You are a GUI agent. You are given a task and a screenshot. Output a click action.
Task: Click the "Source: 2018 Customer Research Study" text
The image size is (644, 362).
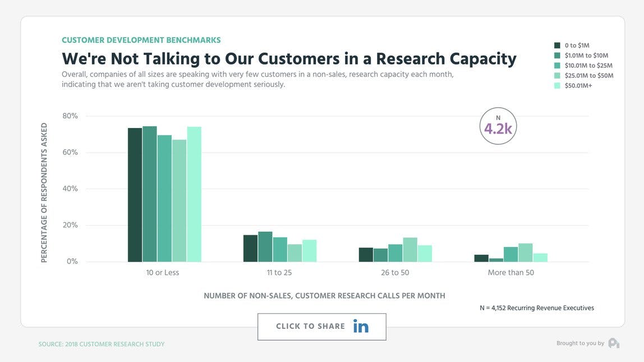click(x=102, y=344)
